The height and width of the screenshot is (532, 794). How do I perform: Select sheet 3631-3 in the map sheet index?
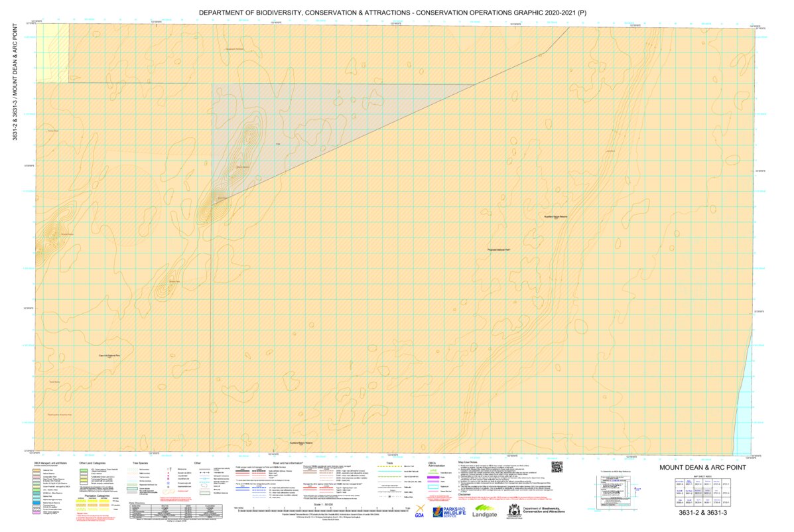[698, 493]
